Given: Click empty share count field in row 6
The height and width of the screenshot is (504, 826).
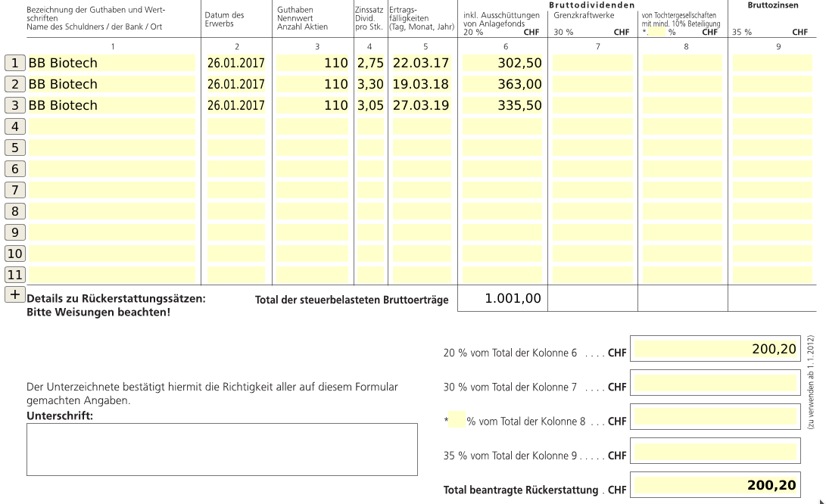Looking at the screenshot, I should click(313, 169).
